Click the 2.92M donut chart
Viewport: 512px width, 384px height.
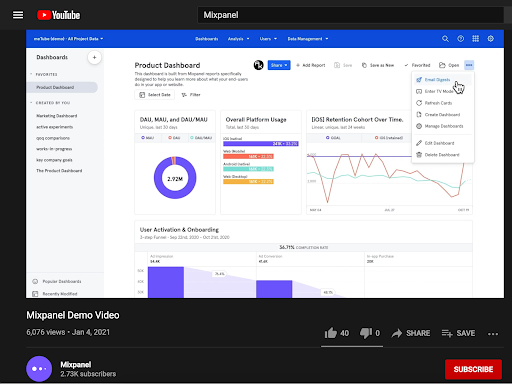pos(175,178)
